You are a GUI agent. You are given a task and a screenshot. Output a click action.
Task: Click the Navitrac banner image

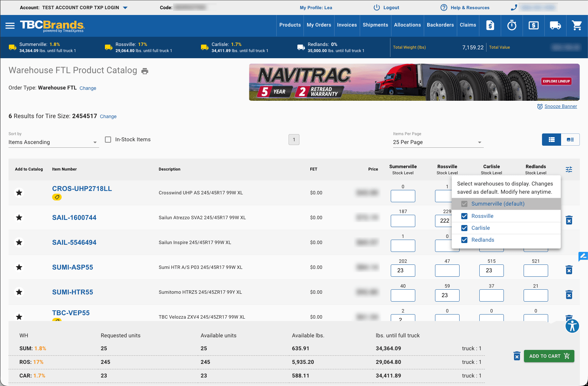point(414,82)
